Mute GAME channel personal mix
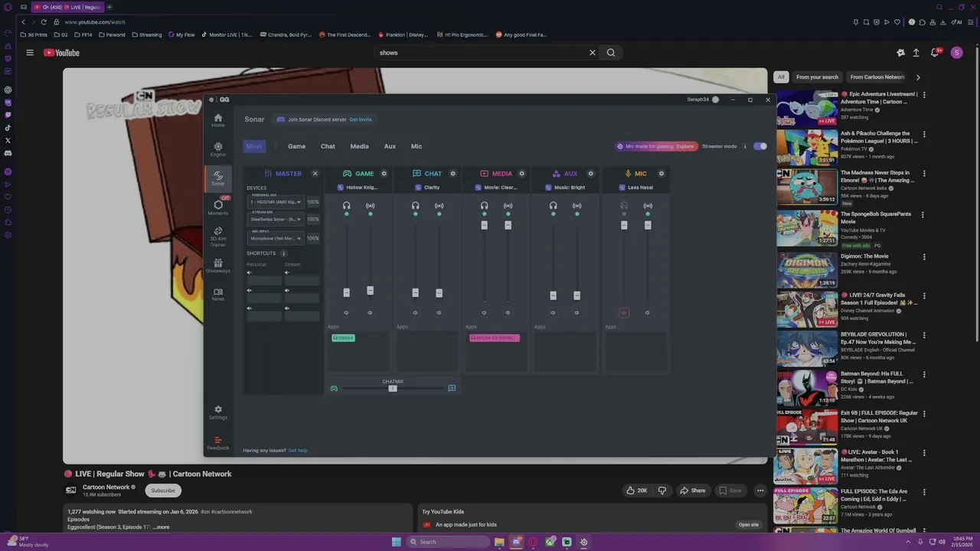 [x=346, y=313]
